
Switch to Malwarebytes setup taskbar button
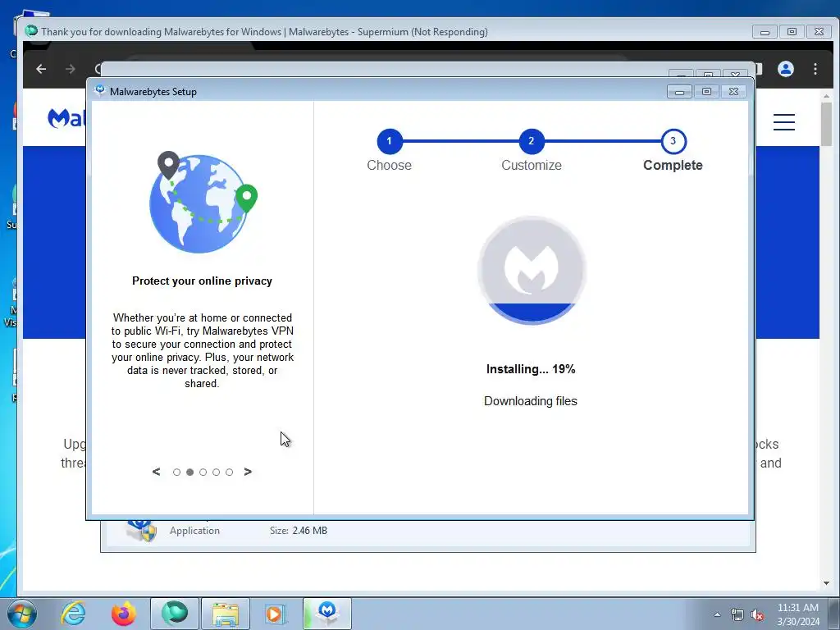[327, 614]
